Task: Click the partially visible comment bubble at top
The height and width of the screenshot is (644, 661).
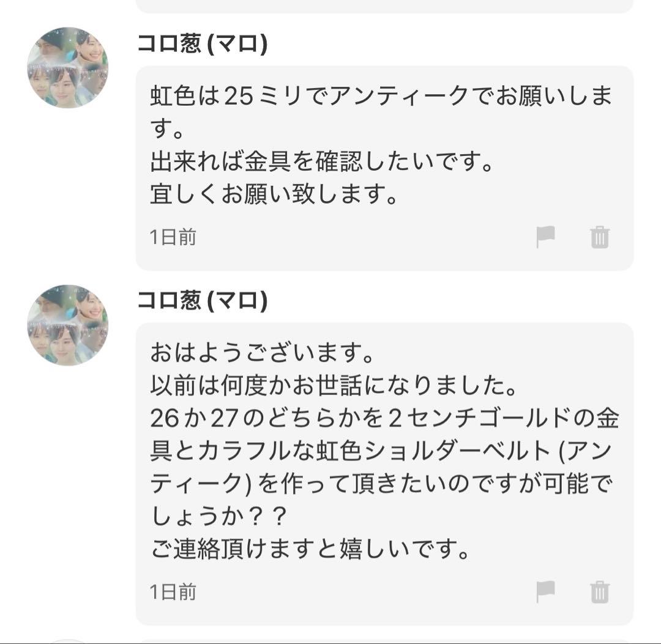Action: pyautogui.click(x=384, y=6)
